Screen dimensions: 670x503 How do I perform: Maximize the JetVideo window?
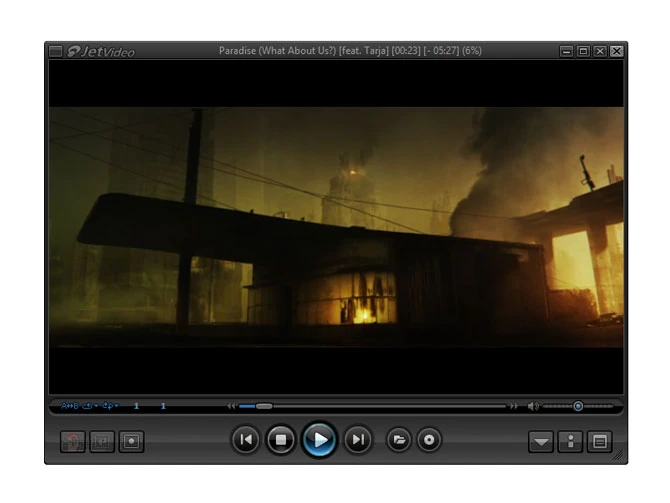pyautogui.click(x=583, y=51)
